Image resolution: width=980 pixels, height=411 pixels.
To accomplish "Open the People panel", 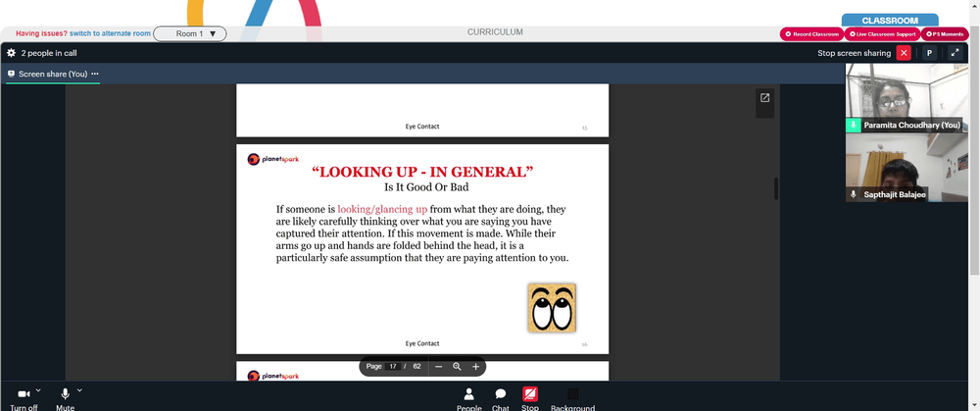I will click(468, 399).
